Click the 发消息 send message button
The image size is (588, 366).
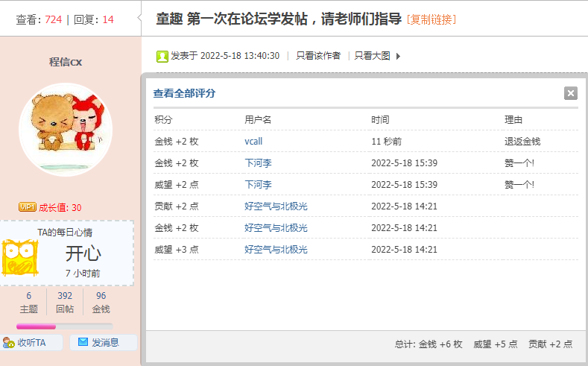pos(104,342)
